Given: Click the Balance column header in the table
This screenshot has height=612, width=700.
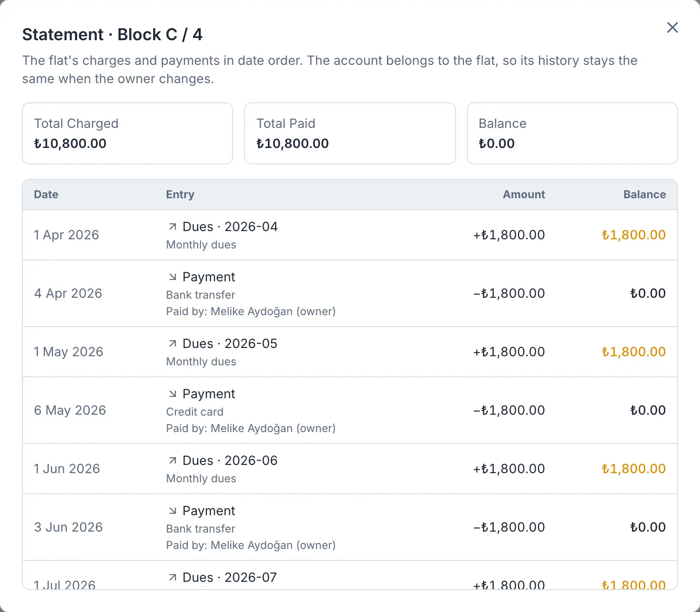Looking at the screenshot, I should (644, 195).
